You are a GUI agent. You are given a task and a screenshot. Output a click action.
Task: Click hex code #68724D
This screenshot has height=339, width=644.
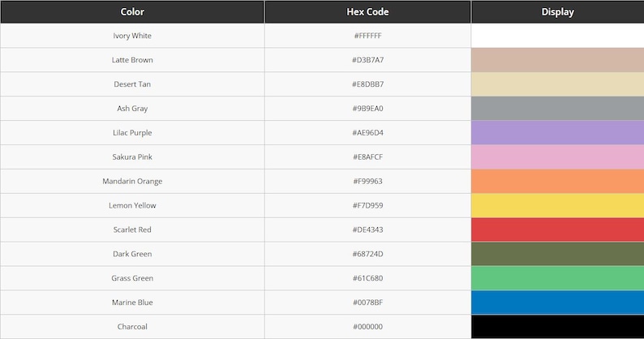click(x=367, y=254)
